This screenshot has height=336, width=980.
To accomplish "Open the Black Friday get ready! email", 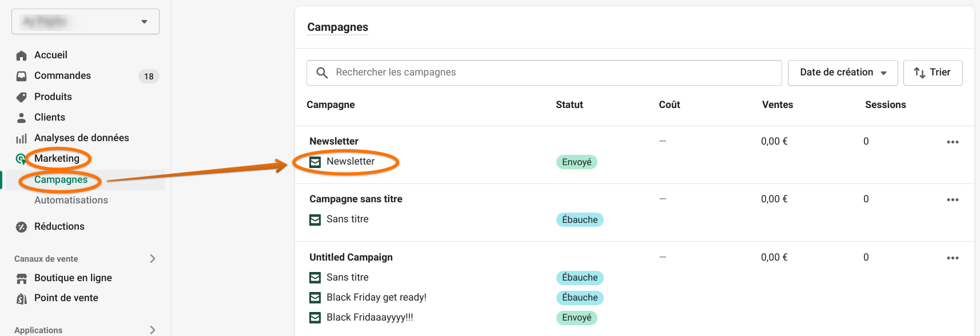I will point(376,297).
